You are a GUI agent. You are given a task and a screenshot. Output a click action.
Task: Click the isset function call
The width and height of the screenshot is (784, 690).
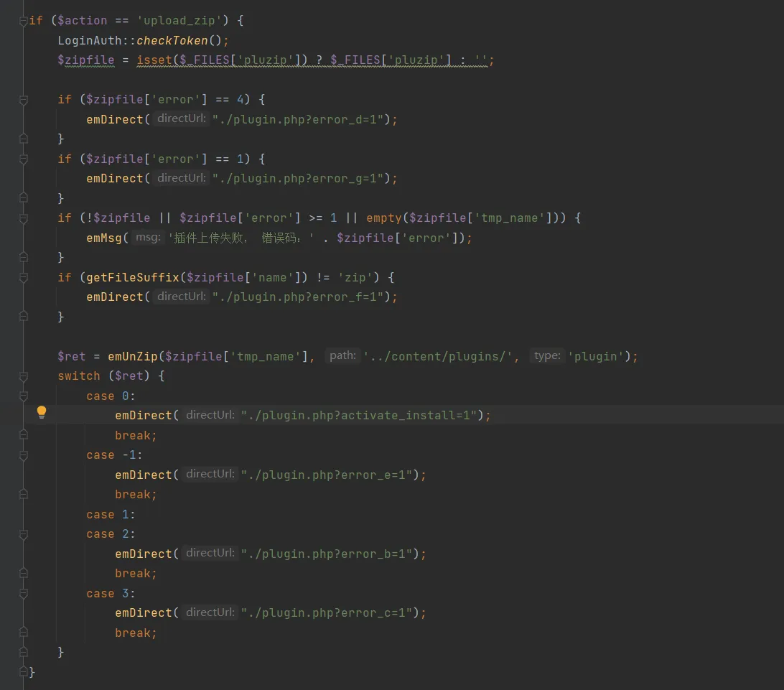154,60
